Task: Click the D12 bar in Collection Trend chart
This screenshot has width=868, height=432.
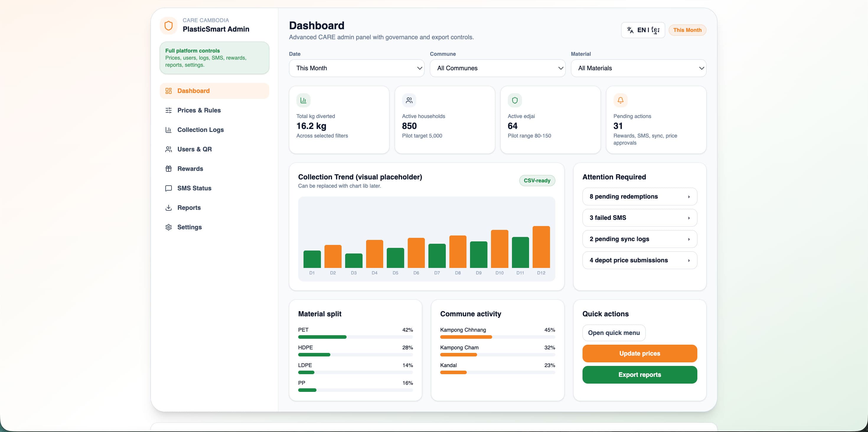Action: click(541, 247)
